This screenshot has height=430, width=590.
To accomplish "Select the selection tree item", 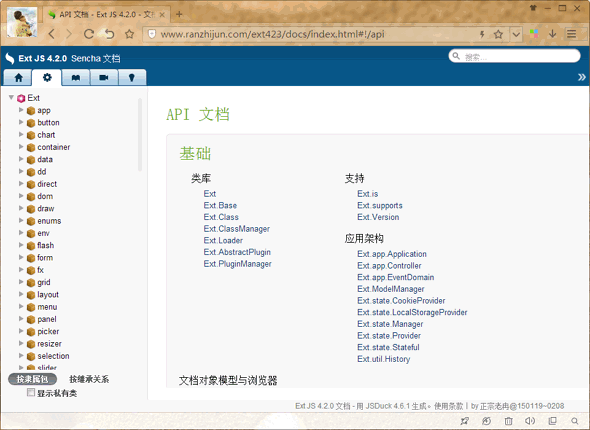I will click(53, 356).
